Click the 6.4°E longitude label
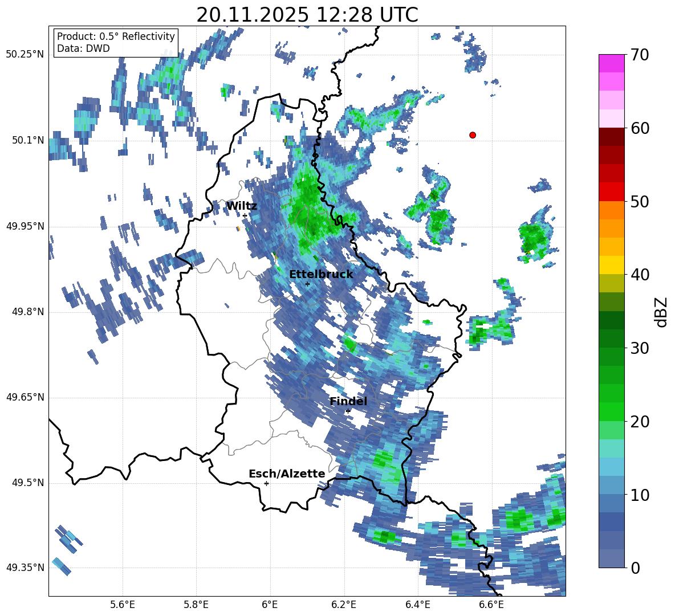675x616 pixels. (417, 605)
